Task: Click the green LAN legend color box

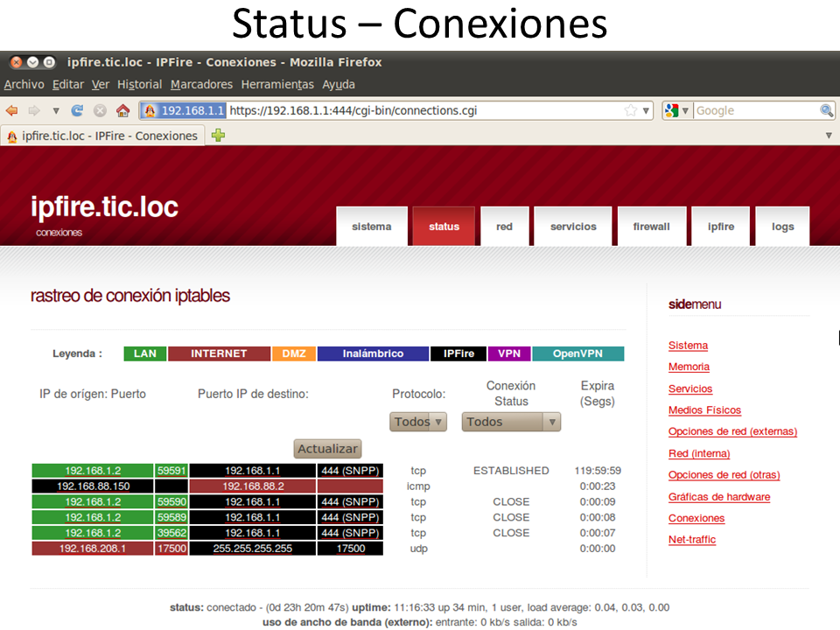Action: 145,353
